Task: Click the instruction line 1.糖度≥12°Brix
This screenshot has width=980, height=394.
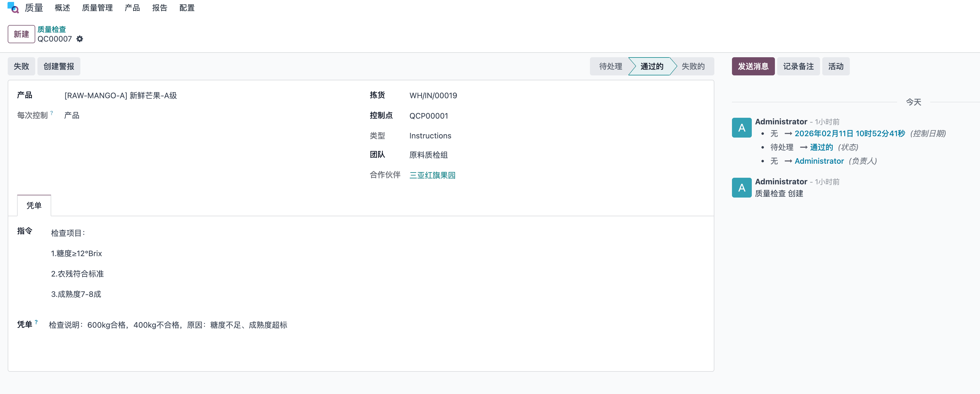Action: coord(77,253)
